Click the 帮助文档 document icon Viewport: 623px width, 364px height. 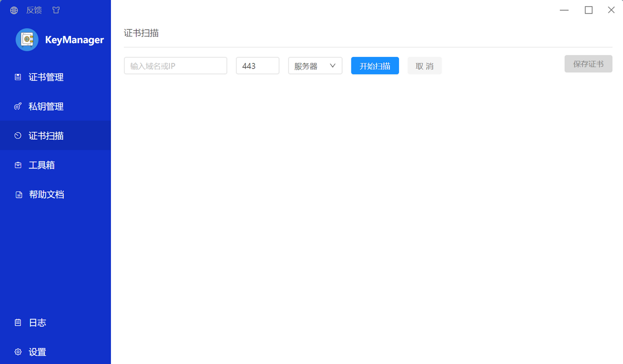coord(18,195)
